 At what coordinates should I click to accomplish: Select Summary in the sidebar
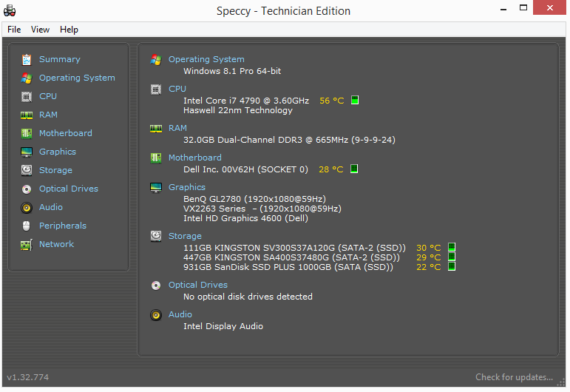coord(60,59)
